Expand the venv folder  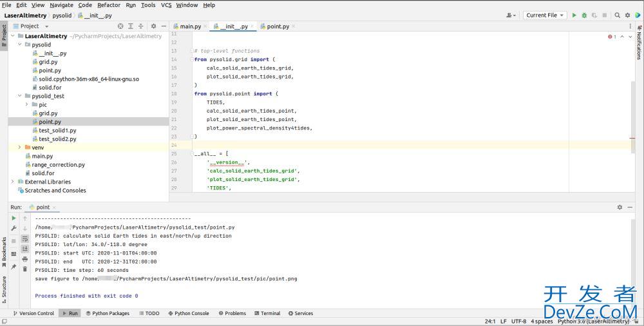[x=19, y=147]
